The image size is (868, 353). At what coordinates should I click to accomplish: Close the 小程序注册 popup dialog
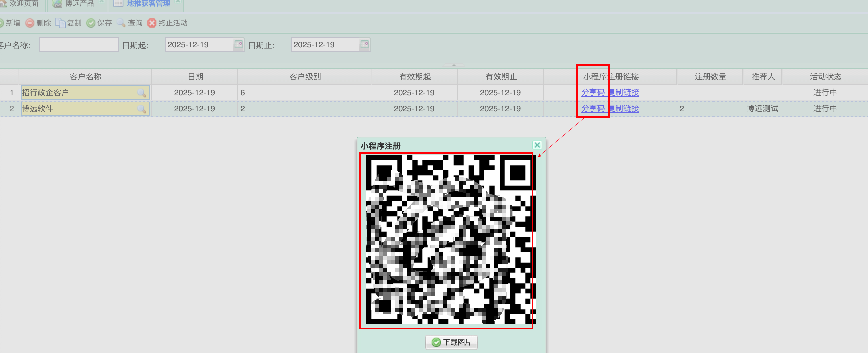point(537,145)
